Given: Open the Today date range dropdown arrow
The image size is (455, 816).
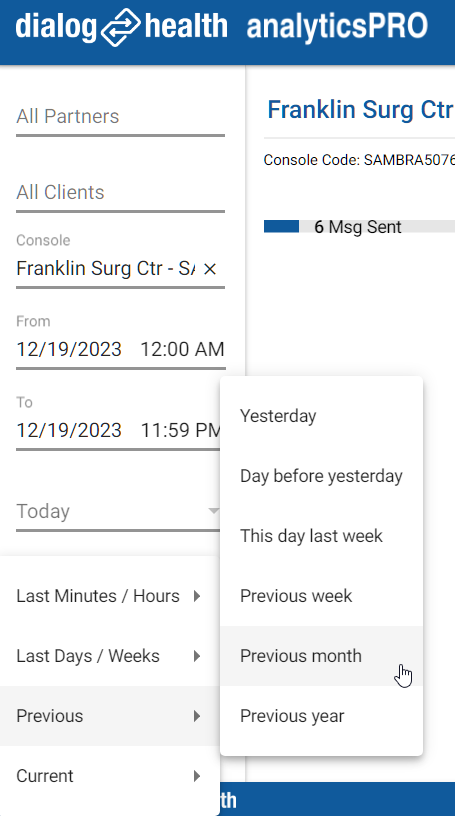Looking at the screenshot, I should click(x=213, y=511).
